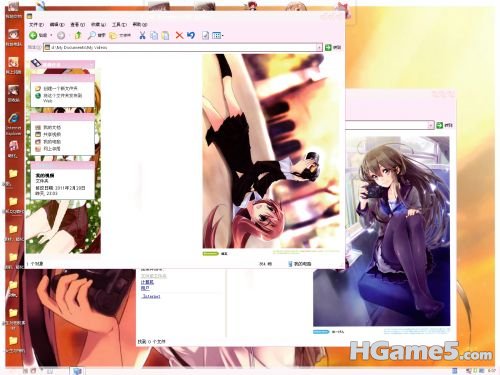Click the Internet link in back window
This screenshot has width=500, height=375.
[x=151, y=296]
